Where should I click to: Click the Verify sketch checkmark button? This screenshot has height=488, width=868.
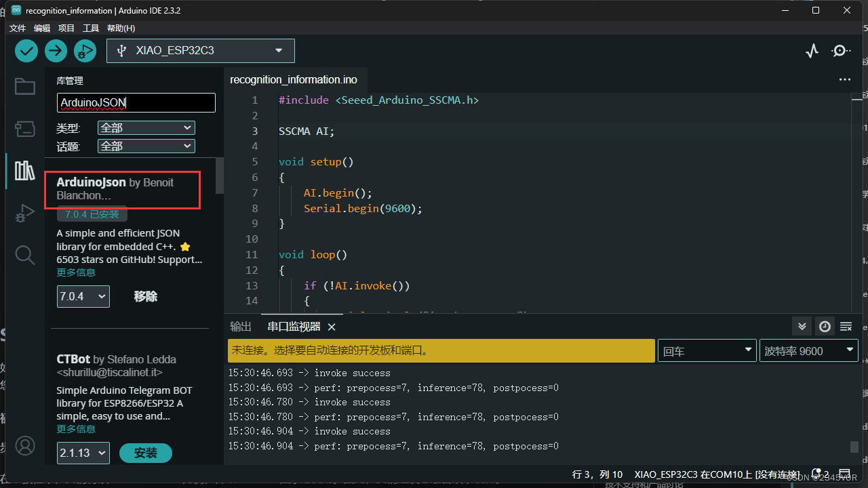coord(26,50)
